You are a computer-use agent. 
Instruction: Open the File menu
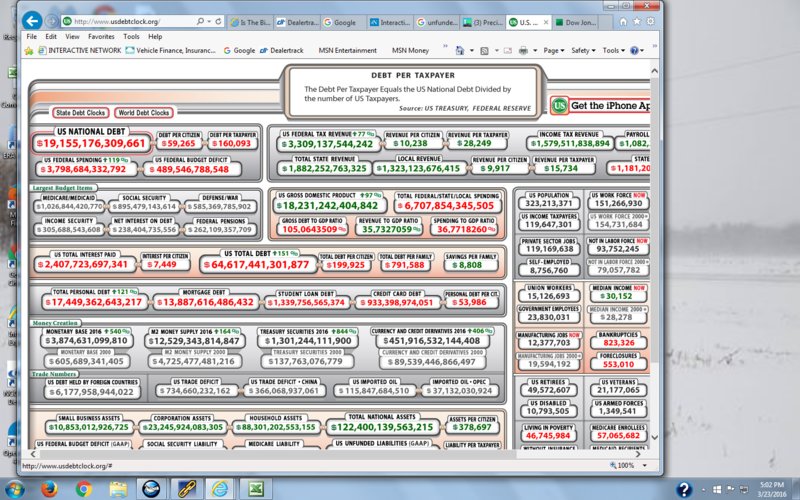pyautogui.click(x=32, y=37)
